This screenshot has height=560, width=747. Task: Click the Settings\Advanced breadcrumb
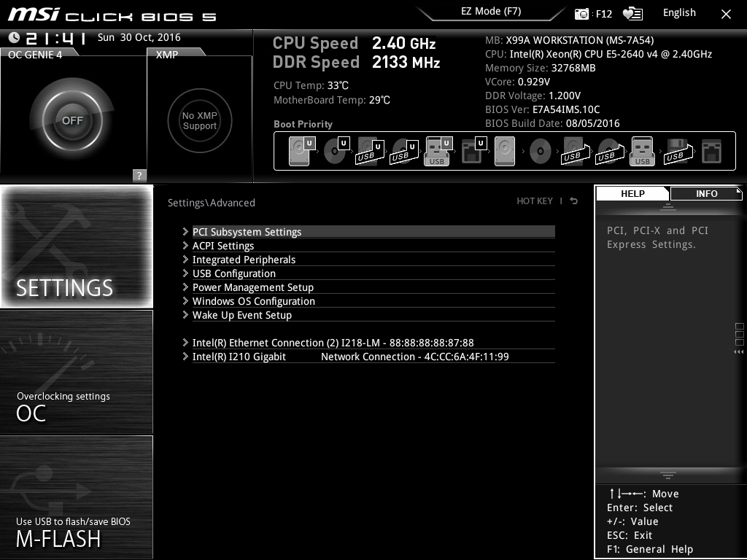click(x=211, y=203)
